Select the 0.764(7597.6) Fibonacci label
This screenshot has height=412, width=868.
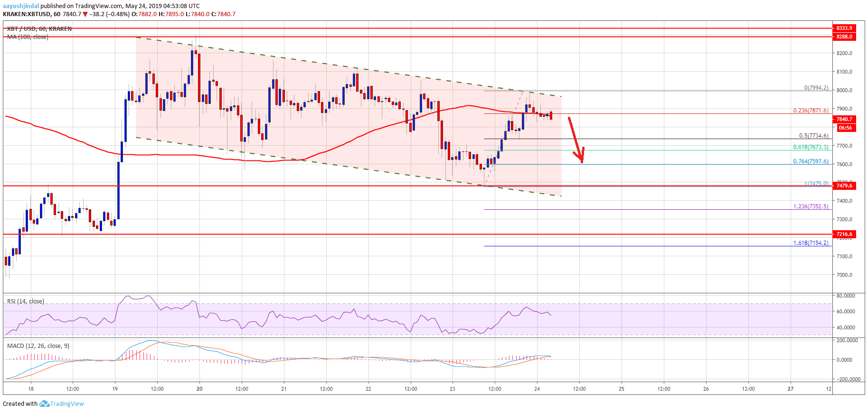tap(811, 161)
